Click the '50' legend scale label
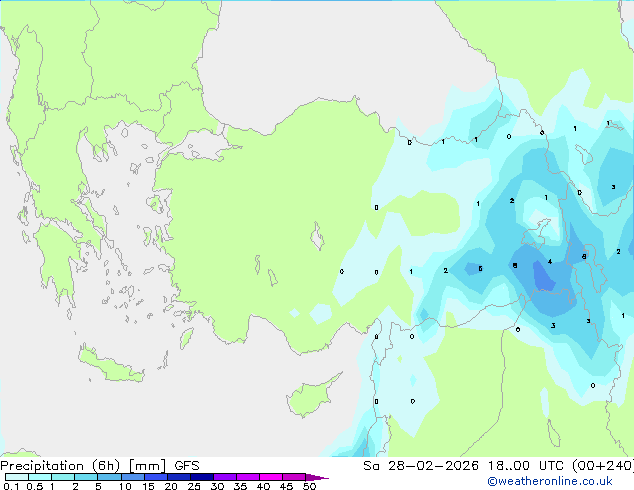The height and width of the screenshot is (490, 634). pos(309,486)
